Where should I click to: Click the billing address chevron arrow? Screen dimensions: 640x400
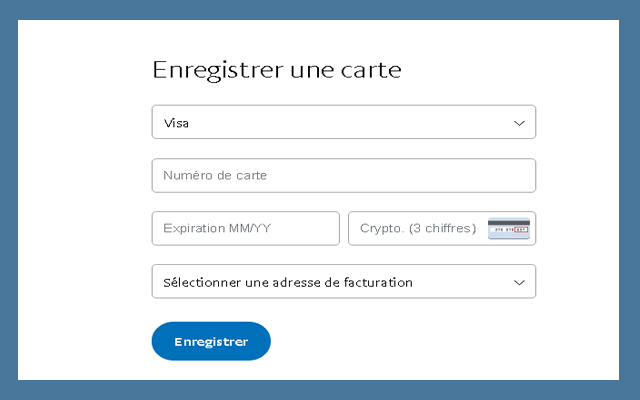click(x=519, y=282)
